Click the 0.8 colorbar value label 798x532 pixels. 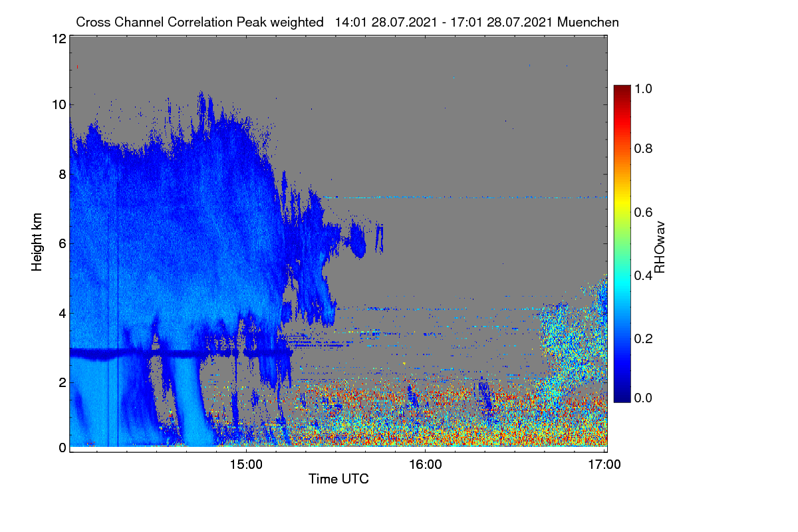643,148
